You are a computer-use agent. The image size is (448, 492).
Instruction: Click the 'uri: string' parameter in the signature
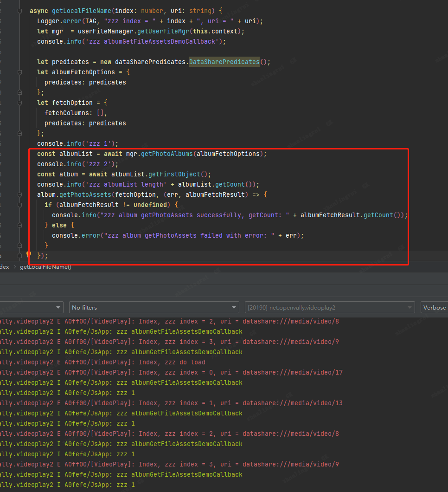191,11
